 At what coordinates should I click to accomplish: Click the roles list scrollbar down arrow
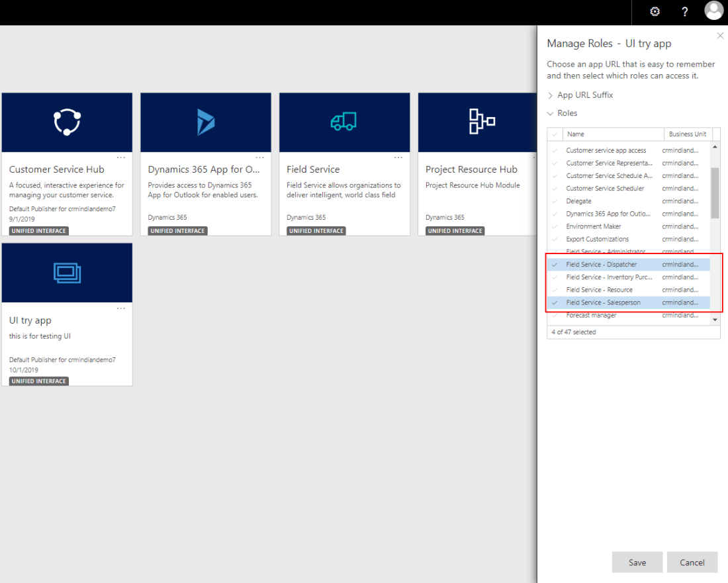tap(715, 320)
